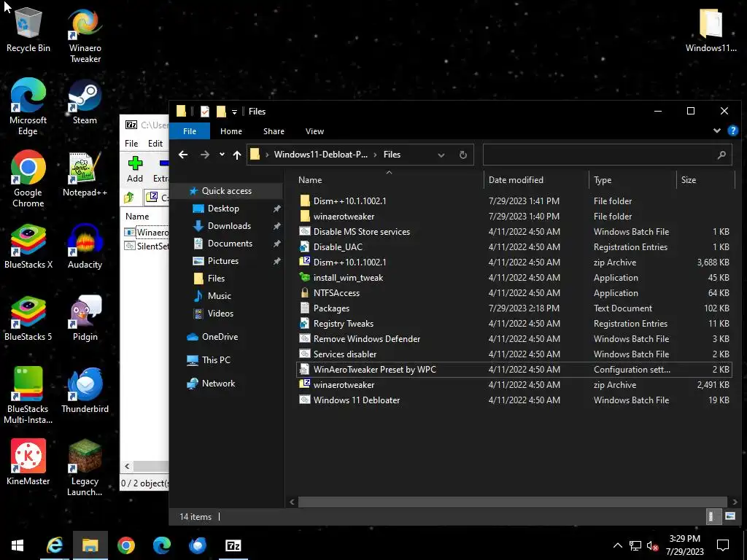The width and height of the screenshot is (747, 560).
Task: Select Pictures in the navigation pane
Action: click(223, 261)
